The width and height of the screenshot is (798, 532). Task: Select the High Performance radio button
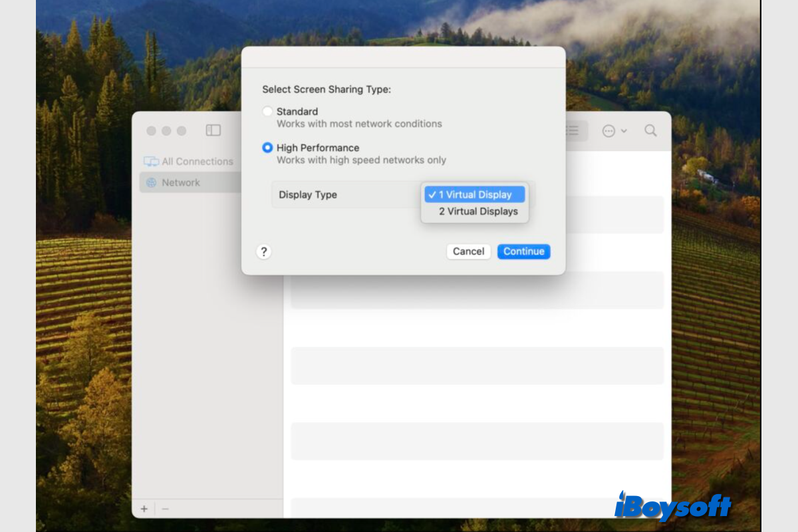click(x=267, y=148)
